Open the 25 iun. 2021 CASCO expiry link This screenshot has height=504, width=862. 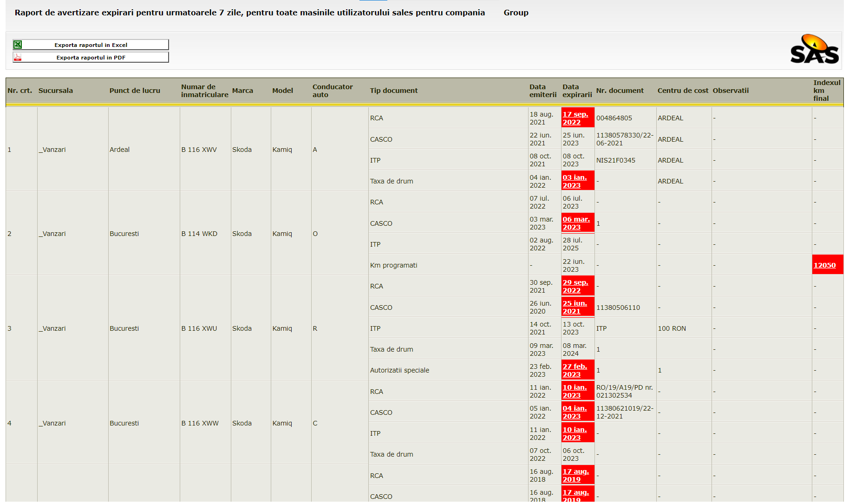[x=575, y=307]
